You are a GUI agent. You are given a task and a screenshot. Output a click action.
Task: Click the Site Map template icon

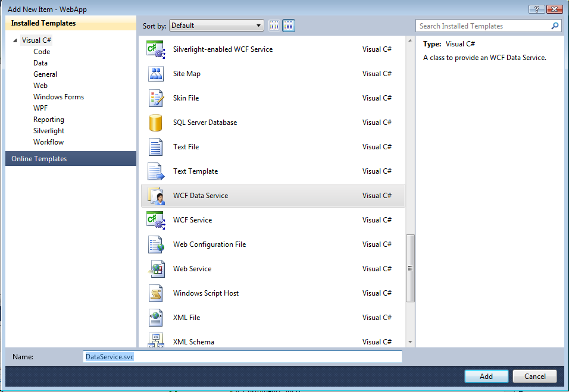pyautogui.click(x=156, y=74)
